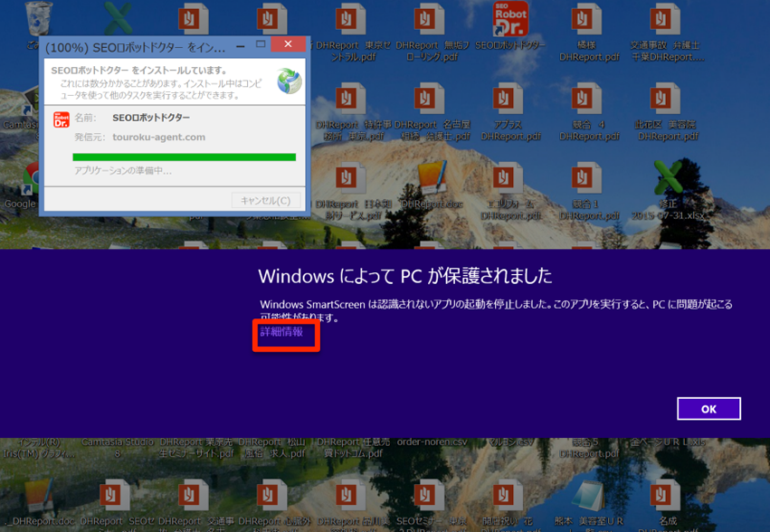This screenshot has height=532, width=770.
Task: Select the Excel icon beside the Recycle Bin
Action: 118,18
